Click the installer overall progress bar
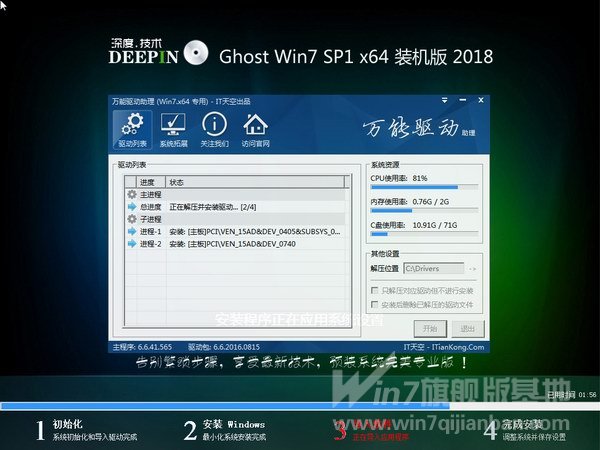 tap(300, 406)
